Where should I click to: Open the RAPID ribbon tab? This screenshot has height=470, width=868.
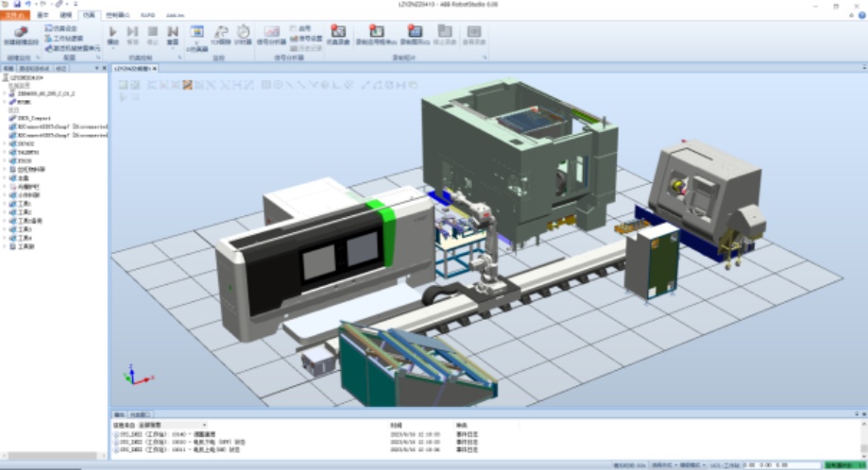click(x=147, y=16)
